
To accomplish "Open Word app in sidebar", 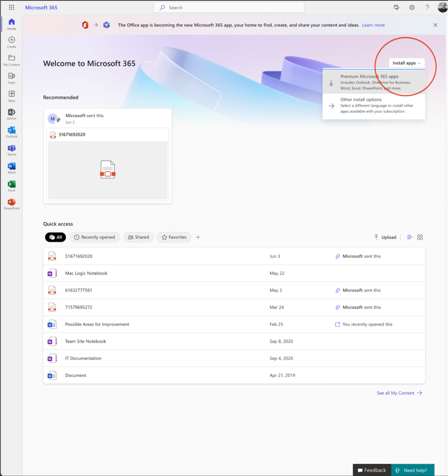I will click(11, 167).
